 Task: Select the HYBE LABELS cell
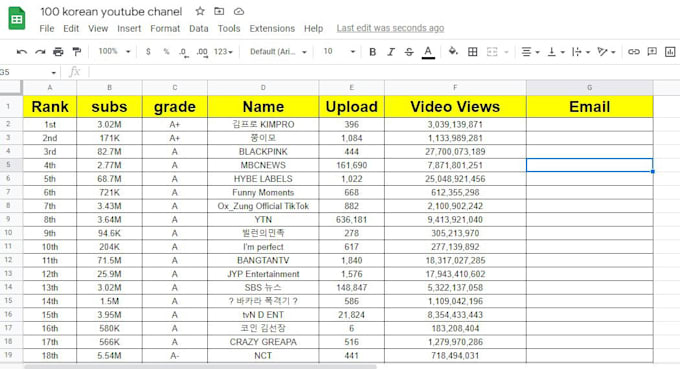pyautogui.click(x=263, y=179)
